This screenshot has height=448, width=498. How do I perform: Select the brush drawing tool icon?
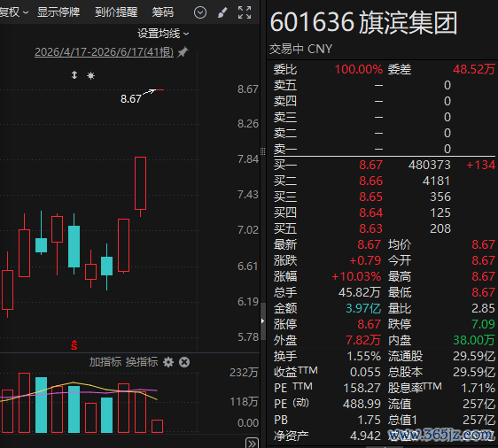222,12
